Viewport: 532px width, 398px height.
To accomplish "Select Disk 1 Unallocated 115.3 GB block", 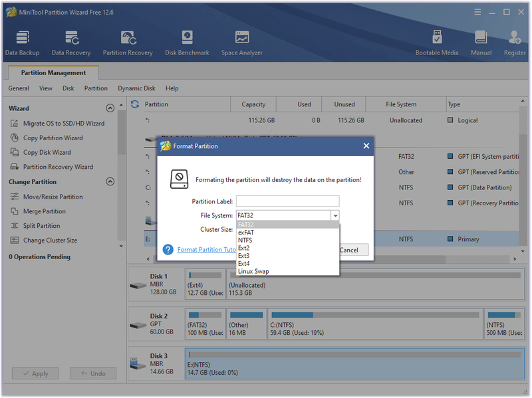I will coord(375,284).
